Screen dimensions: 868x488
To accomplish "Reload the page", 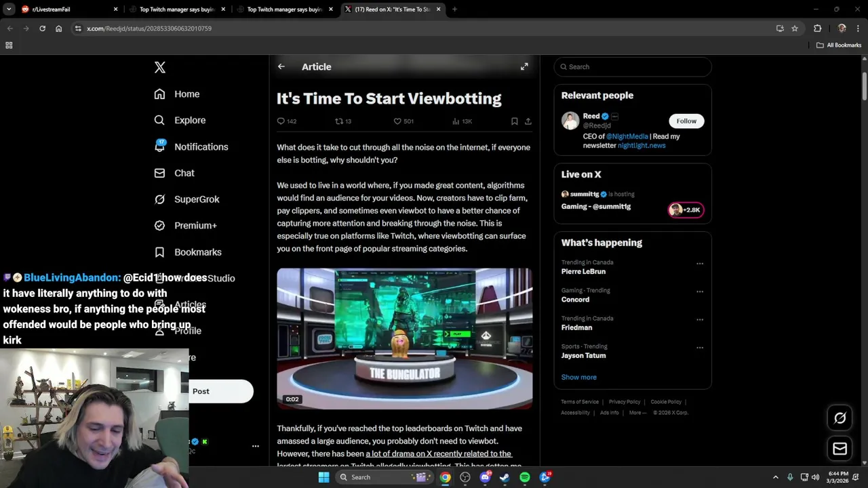I will pyautogui.click(x=42, y=28).
